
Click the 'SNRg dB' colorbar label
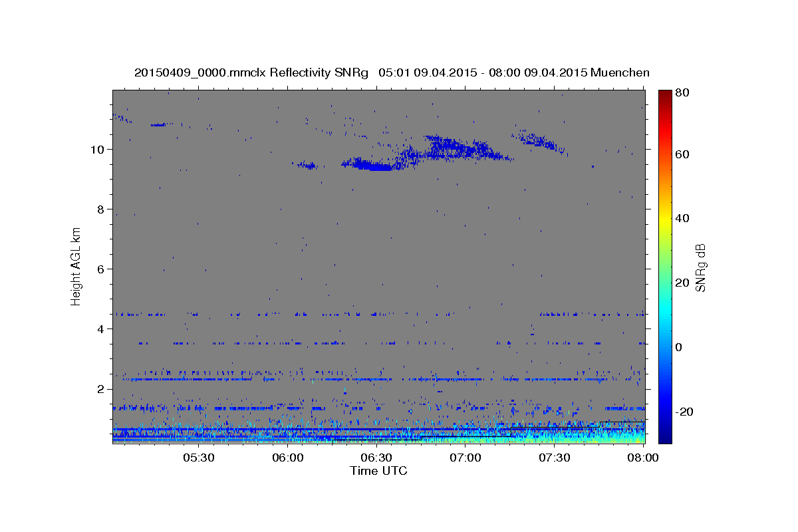700,267
